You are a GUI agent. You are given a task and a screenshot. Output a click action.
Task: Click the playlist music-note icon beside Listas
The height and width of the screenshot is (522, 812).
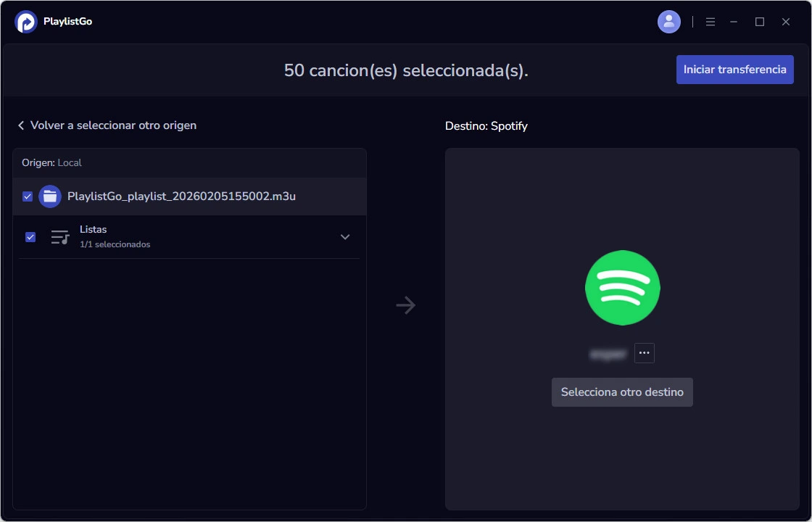60,236
